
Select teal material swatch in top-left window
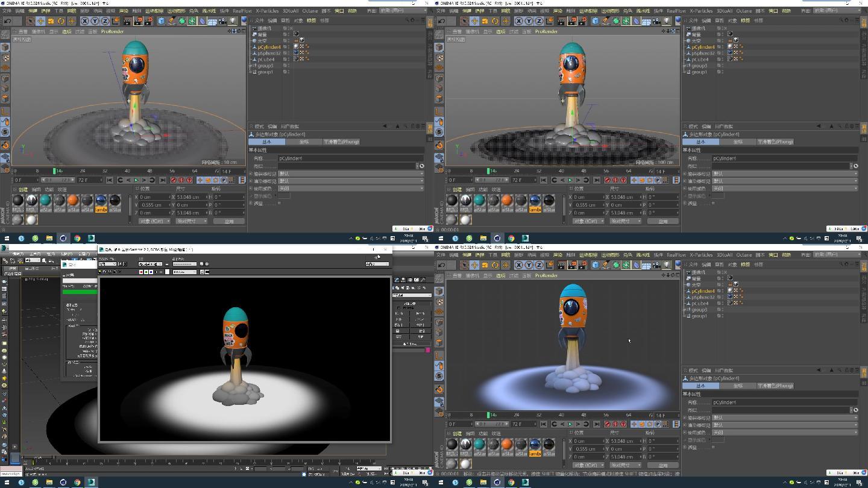tap(45, 201)
